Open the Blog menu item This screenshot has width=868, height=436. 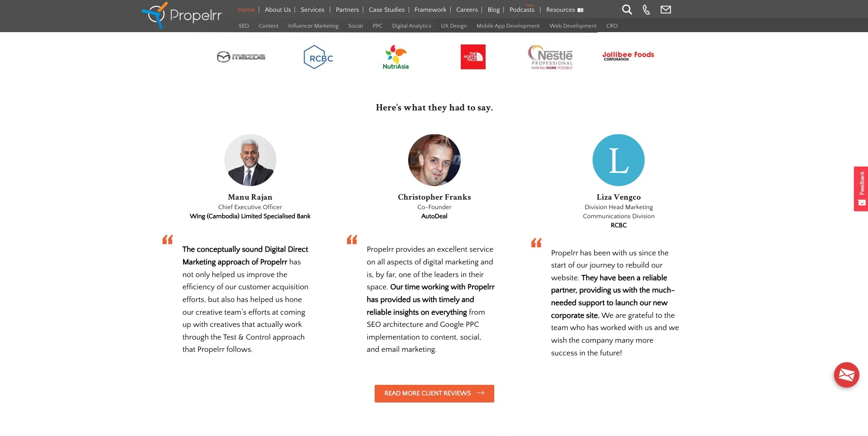pyautogui.click(x=493, y=10)
